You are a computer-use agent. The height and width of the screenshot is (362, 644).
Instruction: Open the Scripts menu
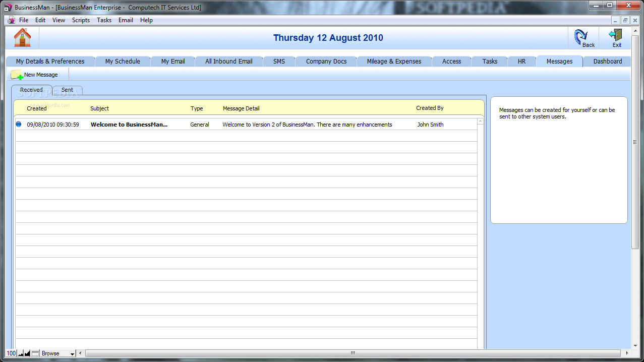pos(81,20)
